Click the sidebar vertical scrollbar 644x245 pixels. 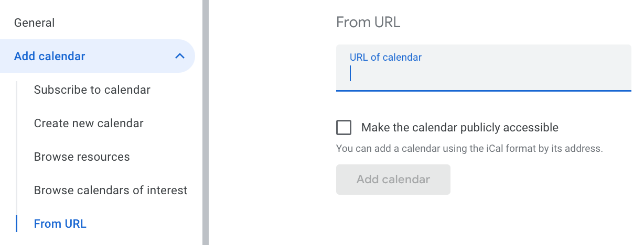206,122
